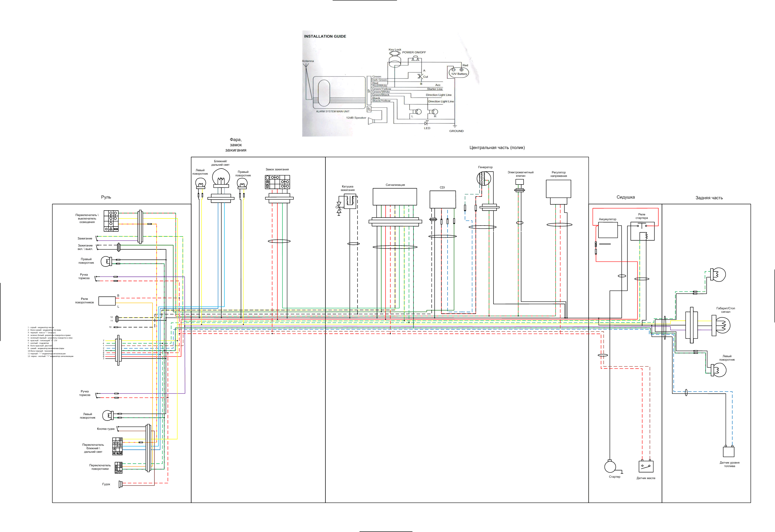This screenshot has width=775, height=532.
Task: Click the fuel level sensor symbol
Action: [x=729, y=452]
